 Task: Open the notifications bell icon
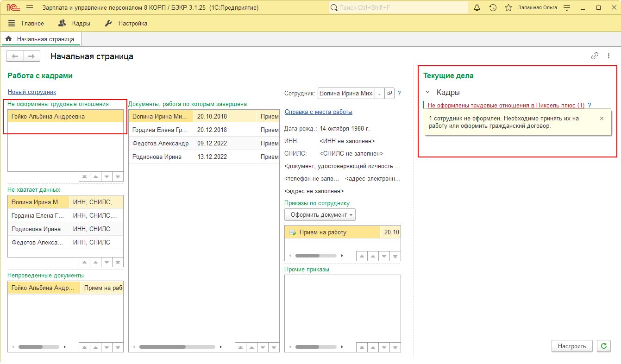[477, 8]
